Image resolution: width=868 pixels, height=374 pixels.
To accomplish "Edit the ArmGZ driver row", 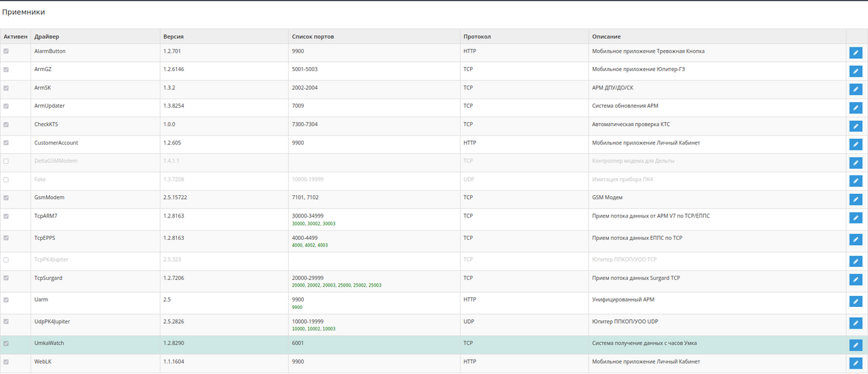I will [855, 71].
